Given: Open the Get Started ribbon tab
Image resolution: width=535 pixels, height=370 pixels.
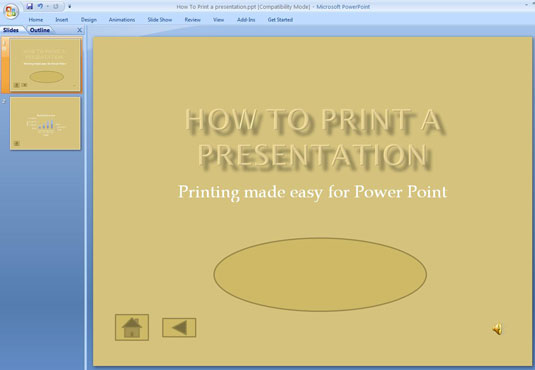Looking at the screenshot, I should [280, 20].
